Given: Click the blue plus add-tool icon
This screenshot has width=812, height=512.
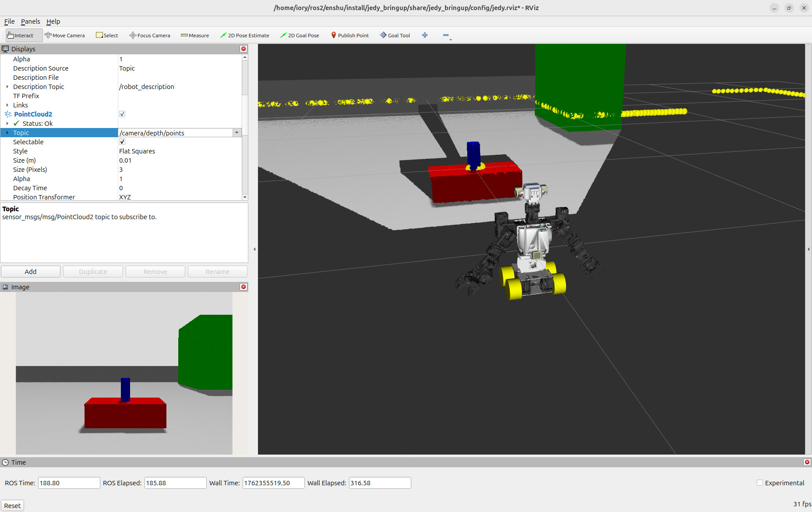Looking at the screenshot, I should [x=425, y=36].
